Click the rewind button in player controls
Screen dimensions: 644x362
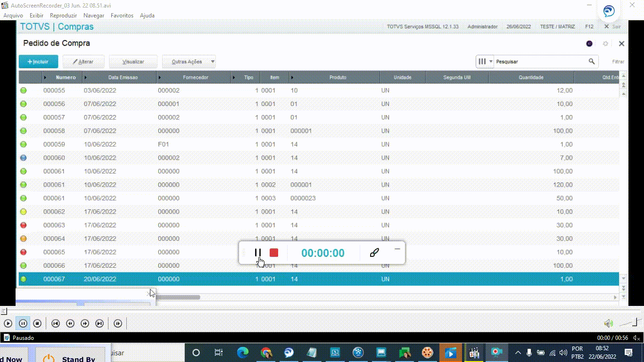click(x=70, y=323)
